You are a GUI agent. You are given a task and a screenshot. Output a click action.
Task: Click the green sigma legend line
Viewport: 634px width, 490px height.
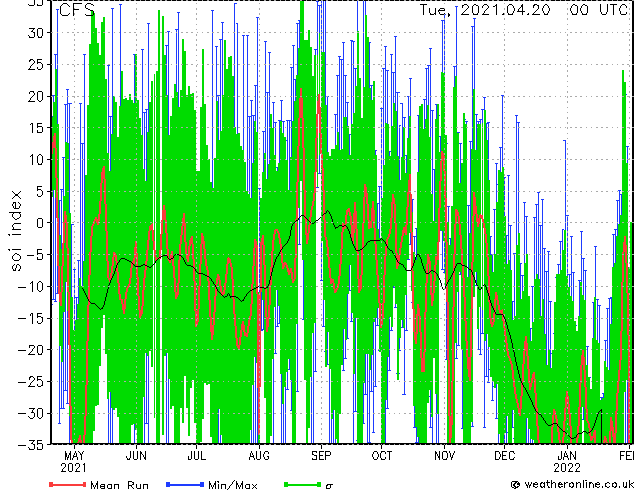click(x=302, y=484)
